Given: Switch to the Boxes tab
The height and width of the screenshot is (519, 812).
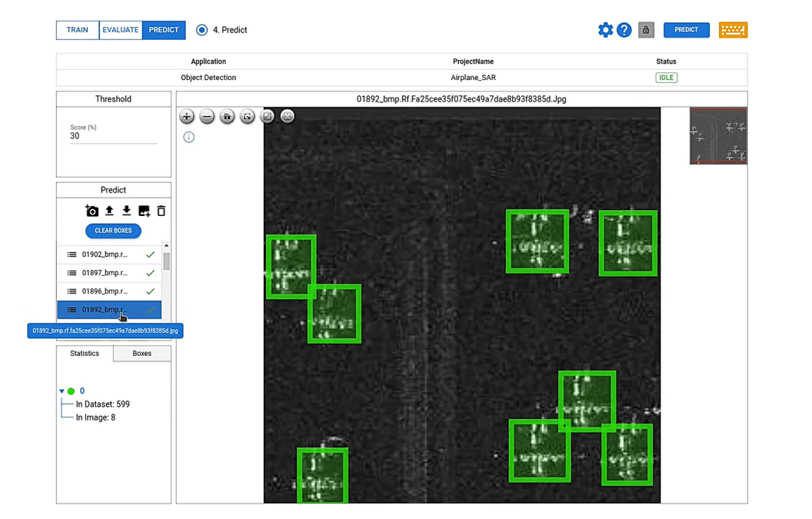Looking at the screenshot, I should [141, 353].
